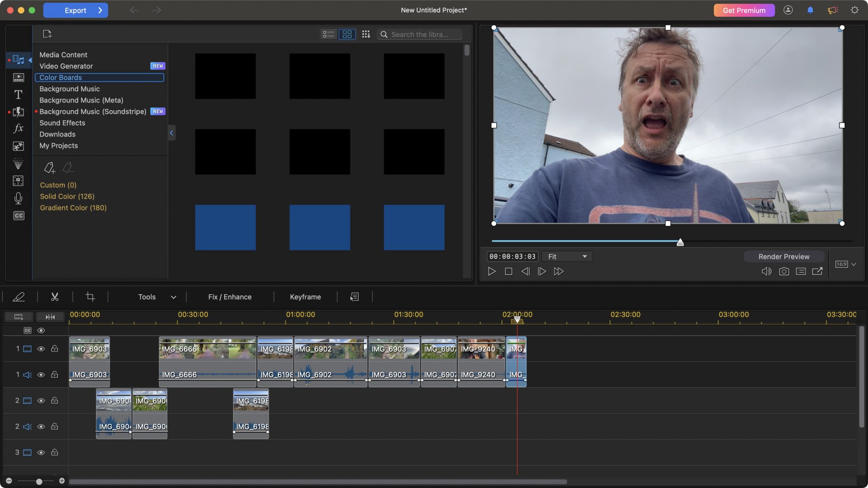Open the voice-over microphone recording room

pyautogui.click(x=18, y=198)
